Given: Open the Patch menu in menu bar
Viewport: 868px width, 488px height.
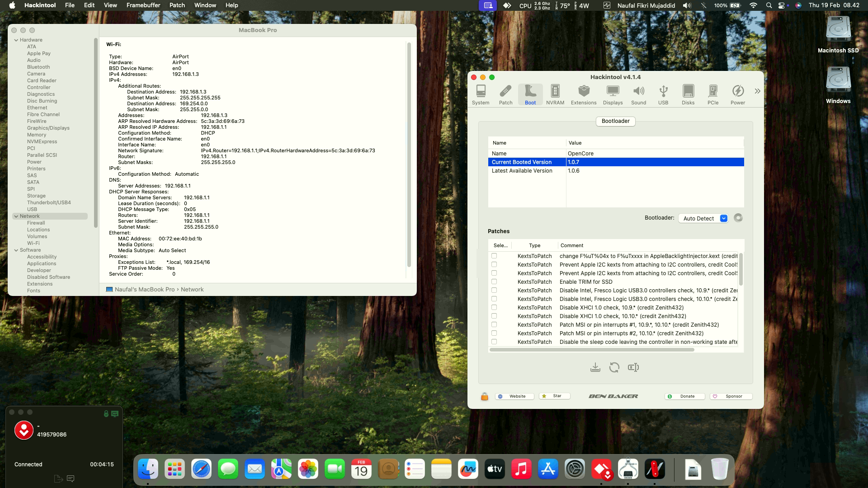Looking at the screenshot, I should (x=177, y=5).
